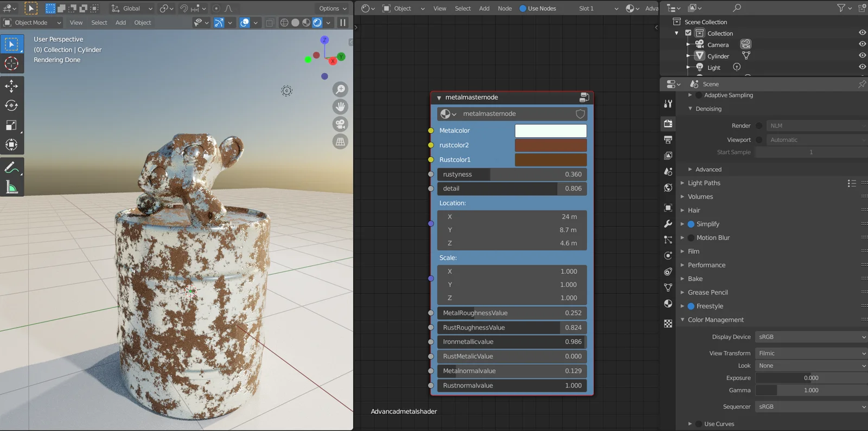Open the Particles properties tab
Viewport: 868px width, 431px height.
click(x=668, y=240)
